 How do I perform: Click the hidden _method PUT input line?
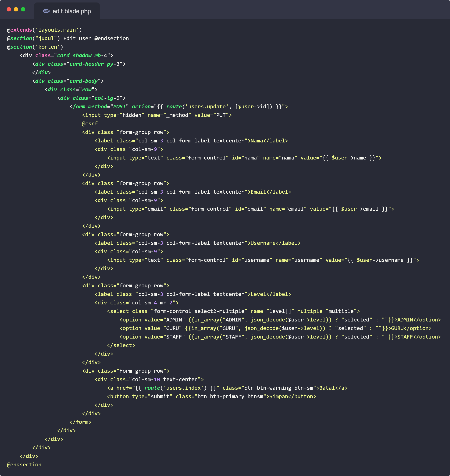tap(157, 115)
